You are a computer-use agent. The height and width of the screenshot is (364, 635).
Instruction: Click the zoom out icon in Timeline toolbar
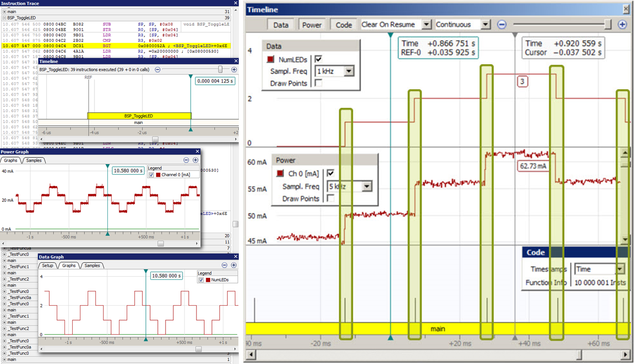(x=501, y=25)
